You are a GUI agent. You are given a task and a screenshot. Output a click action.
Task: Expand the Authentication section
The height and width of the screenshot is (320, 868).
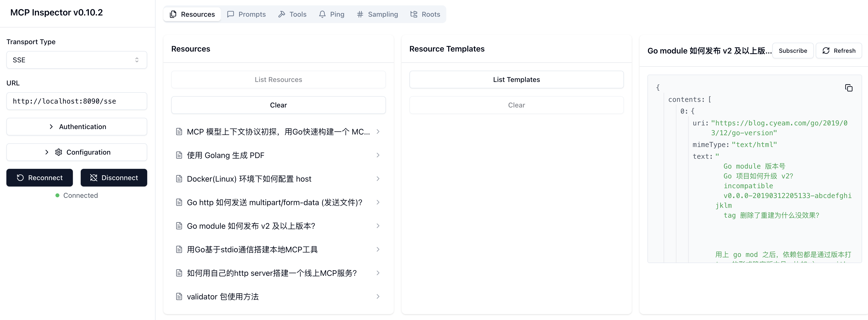pyautogui.click(x=77, y=126)
